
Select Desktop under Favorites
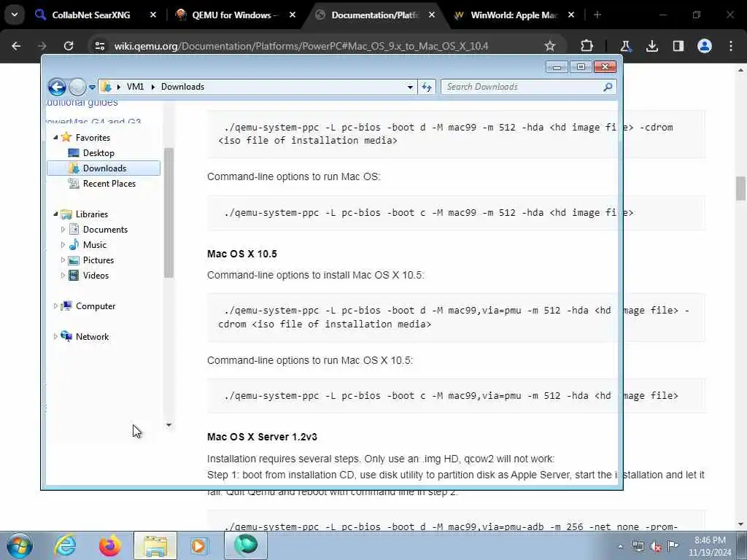click(98, 153)
